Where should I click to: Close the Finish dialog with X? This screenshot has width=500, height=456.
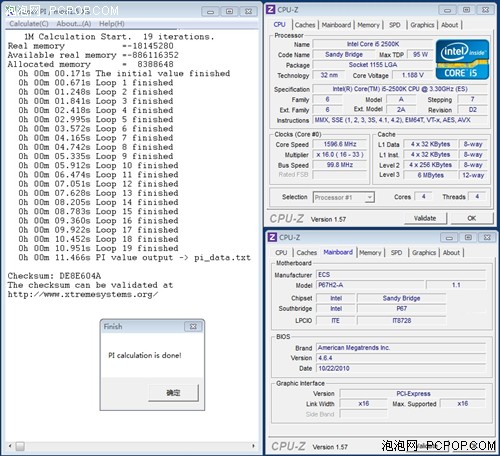(193, 326)
